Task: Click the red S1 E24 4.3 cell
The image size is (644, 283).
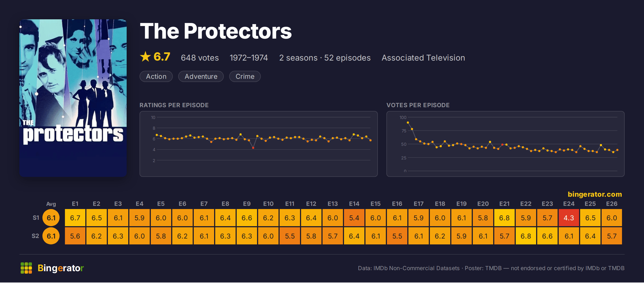Action: (x=569, y=218)
